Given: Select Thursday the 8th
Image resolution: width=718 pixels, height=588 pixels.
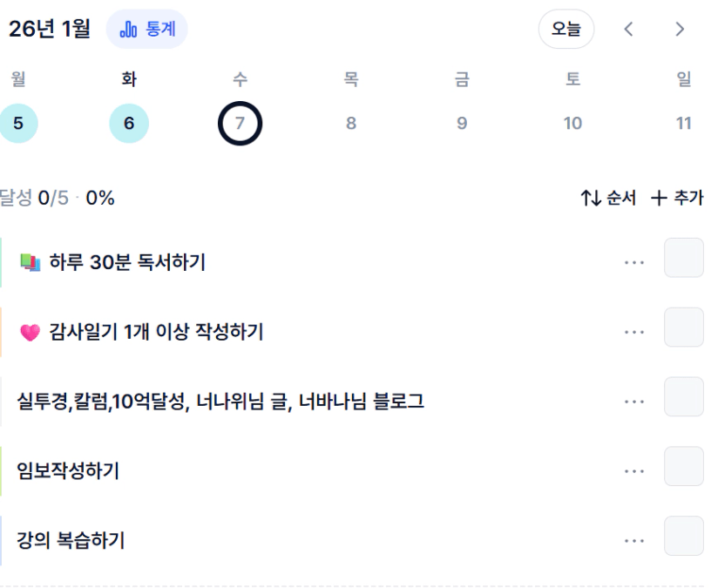Looking at the screenshot, I should [x=351, y=124].
